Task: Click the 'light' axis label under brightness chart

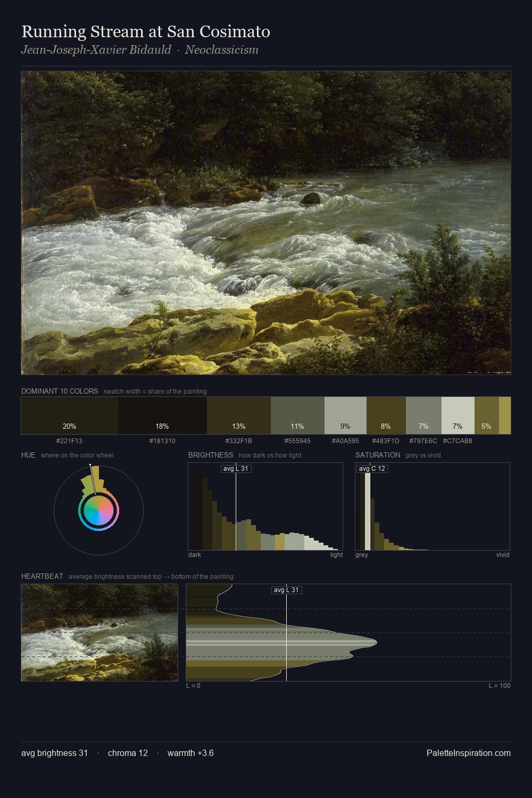Action: (336, 555)
